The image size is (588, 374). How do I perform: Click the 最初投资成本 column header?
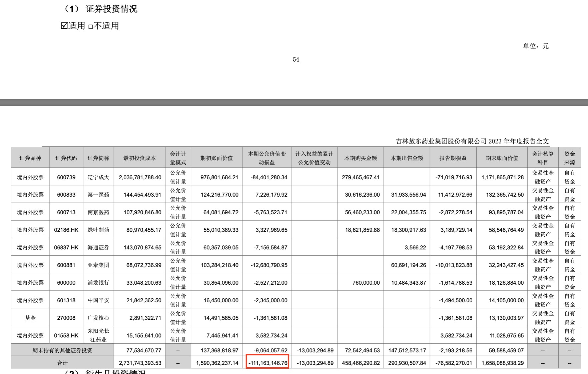point(139,158)
